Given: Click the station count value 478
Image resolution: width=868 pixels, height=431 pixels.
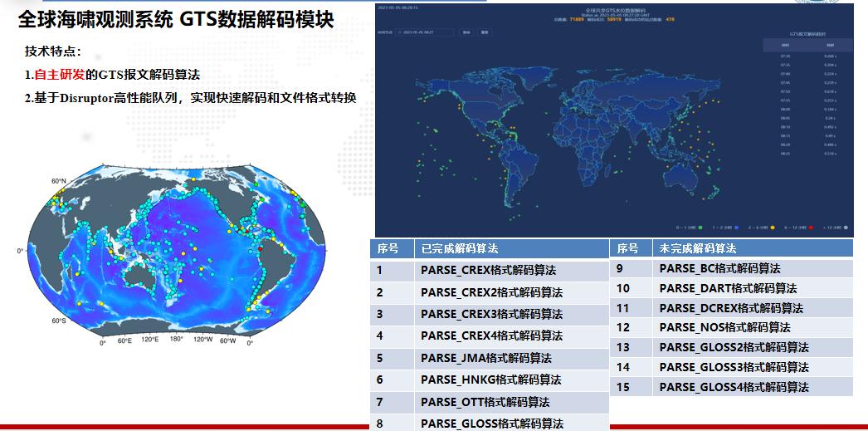Looking at the screenshot, I should point(670,19).
